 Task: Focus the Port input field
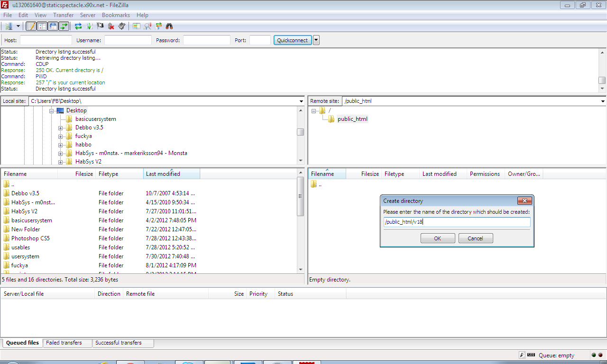pyautogui.click(x=260, y=40)
